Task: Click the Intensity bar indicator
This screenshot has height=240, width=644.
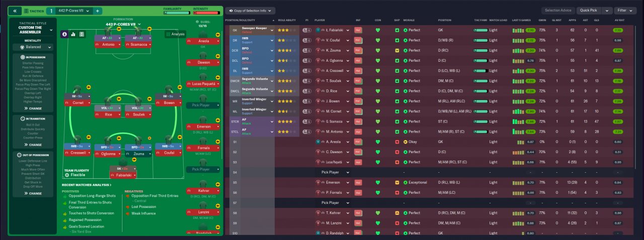Action: (206, 13)
